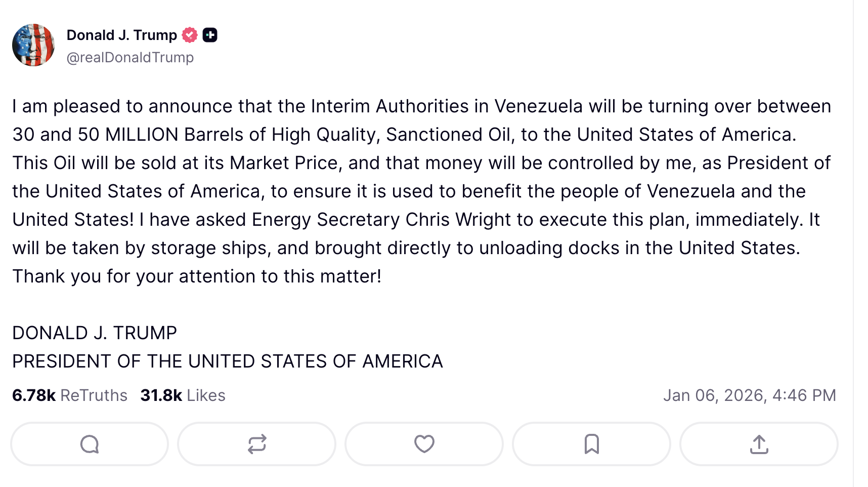This screenshot has width=868, height=487.
Task: Visit the @realDonaldTrump handle link
Action: click(130, 58)
